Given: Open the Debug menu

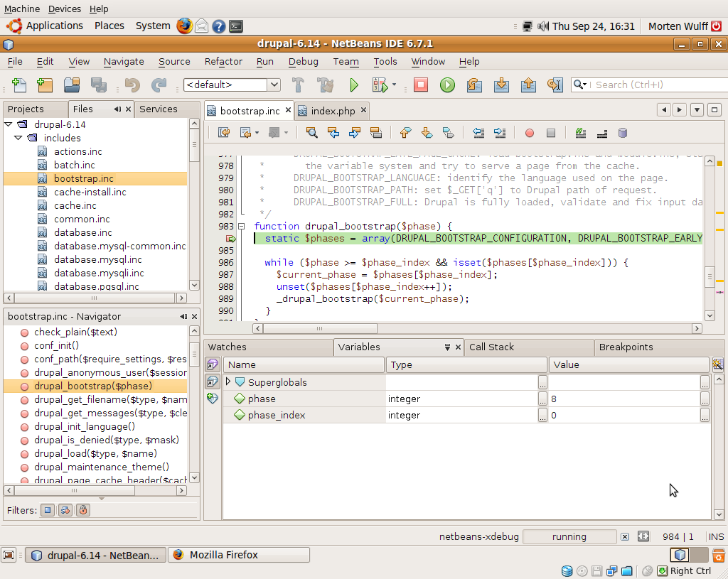Looking at the screenshot, I should 303,61.
